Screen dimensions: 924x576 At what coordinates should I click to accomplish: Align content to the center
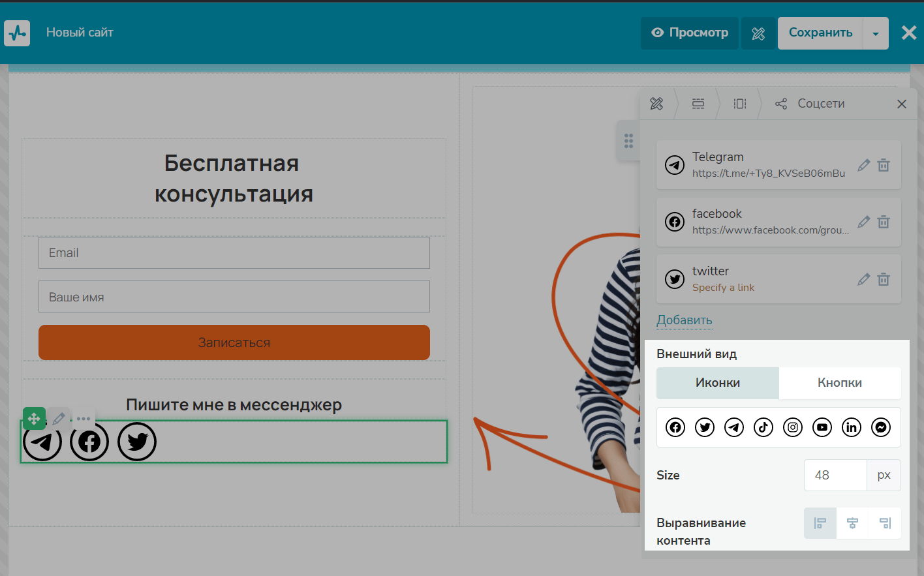852,523
